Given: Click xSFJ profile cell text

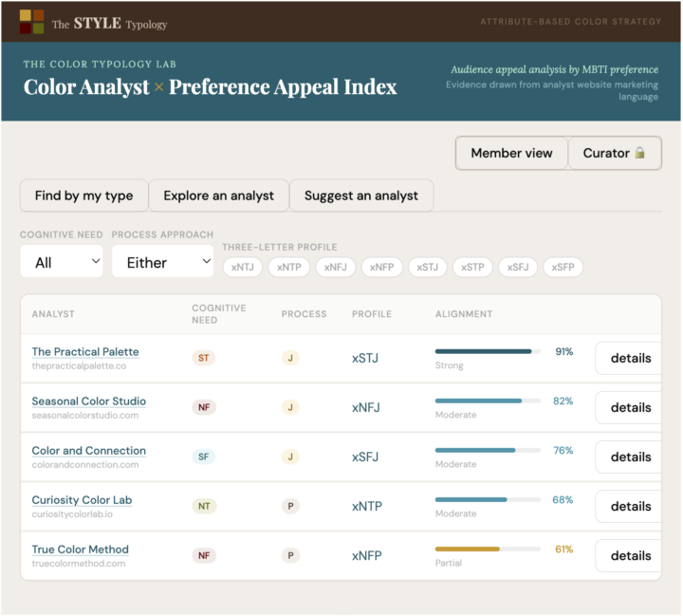Looking at the screenshot, I should click(365, 457).
